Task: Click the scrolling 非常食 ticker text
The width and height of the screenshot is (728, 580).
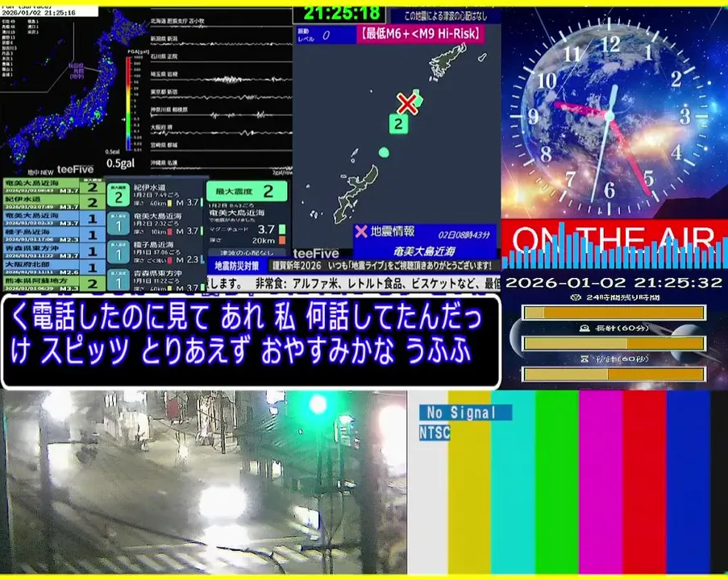Action: 354,283
